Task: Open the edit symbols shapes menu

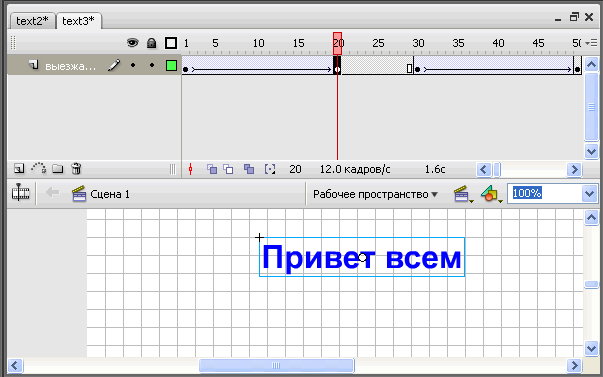Action: [x=491, y=194]
